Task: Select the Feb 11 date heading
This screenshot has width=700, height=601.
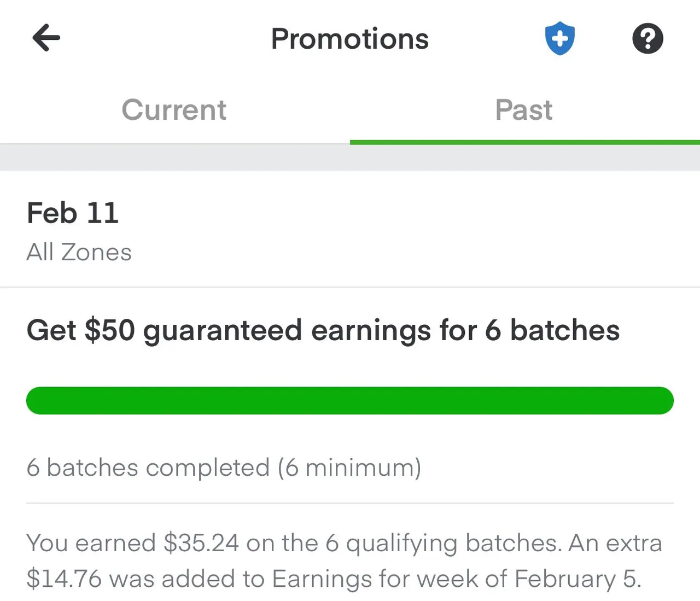Action: 73,213
